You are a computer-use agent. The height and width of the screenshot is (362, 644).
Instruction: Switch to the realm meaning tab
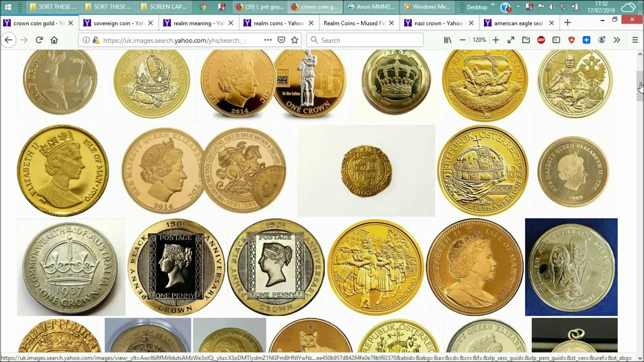pyautogui.click(x=199, y=23)
